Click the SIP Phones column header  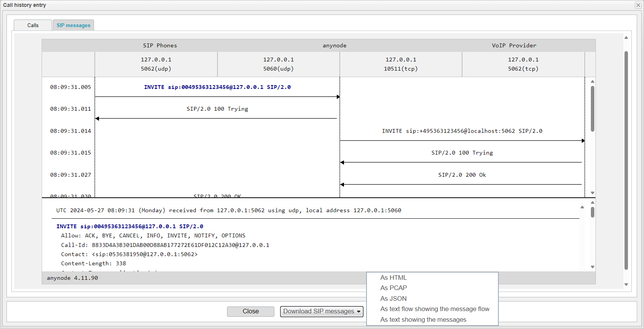tap(160, 45)
